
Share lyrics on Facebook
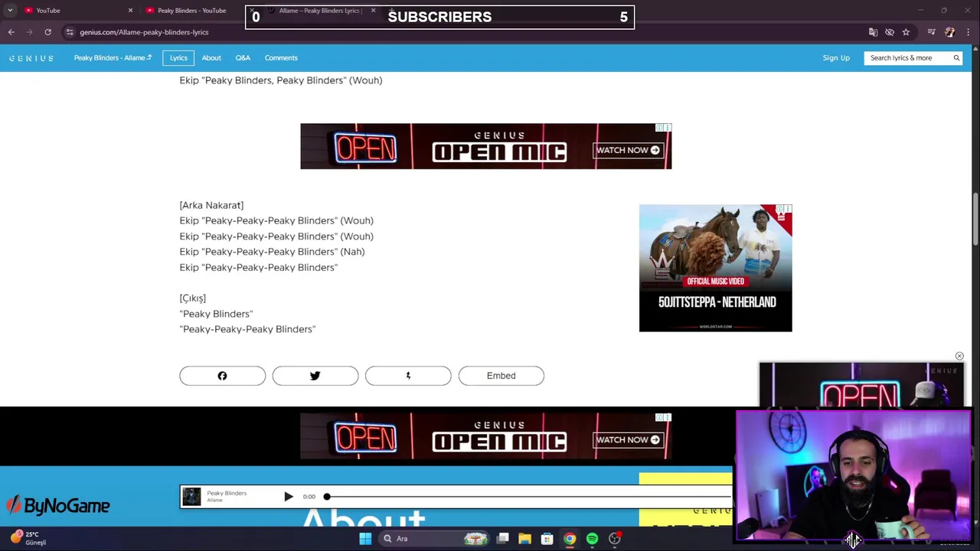(x=222, y=376)
